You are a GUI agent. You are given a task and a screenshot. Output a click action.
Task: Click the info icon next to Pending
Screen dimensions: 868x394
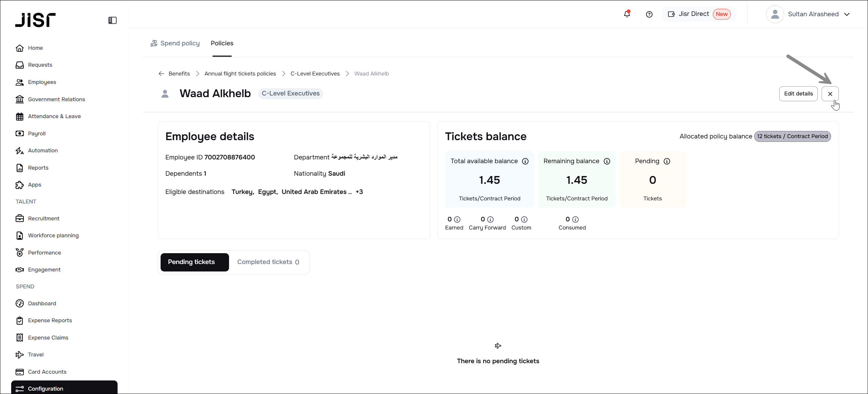667,161
